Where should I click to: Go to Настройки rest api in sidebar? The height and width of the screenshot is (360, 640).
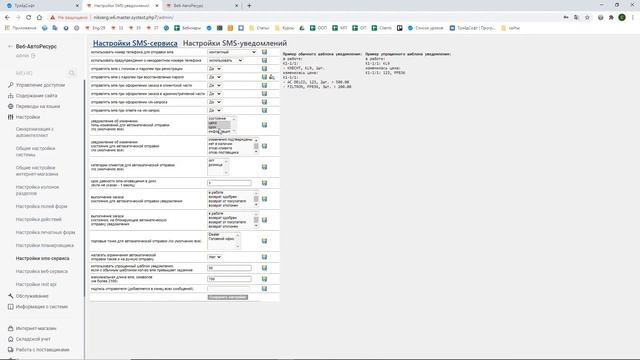(x=36, y=284)
